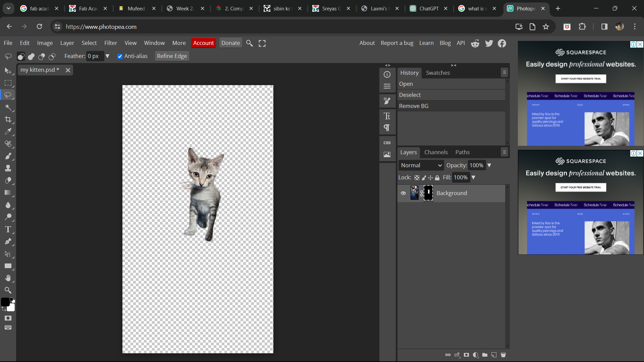
Task: Open the Layers panel options menu
Action: (504, 152)
